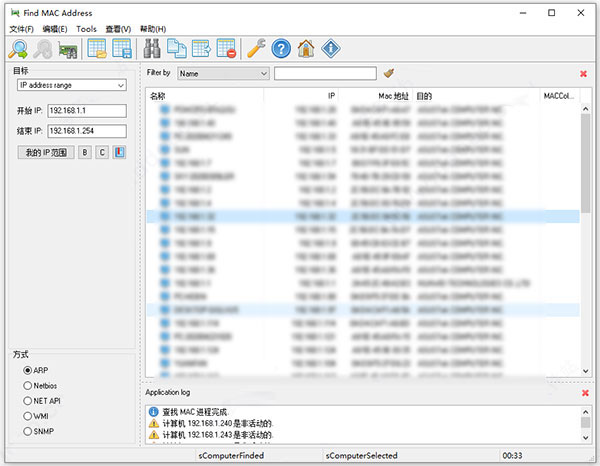The height and width of the screenshot is (466, 600).
Task: Click the filter text input box
Action: pos(325,73)
